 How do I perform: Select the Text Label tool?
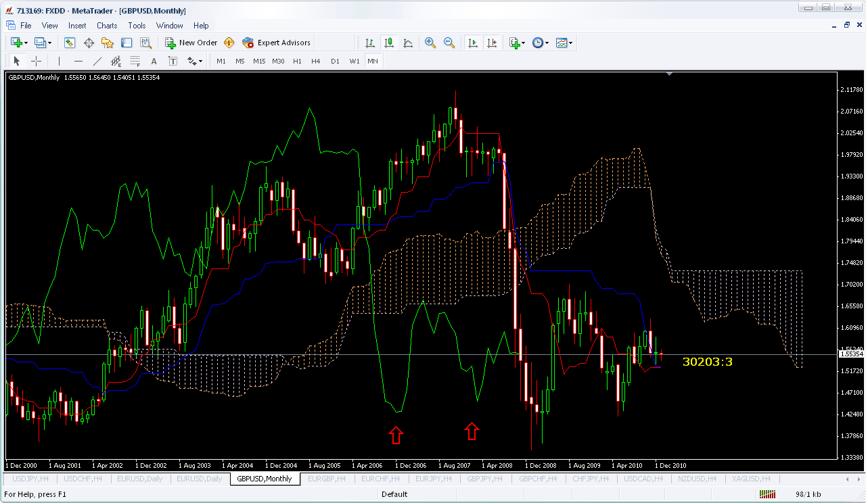point(173,61)
